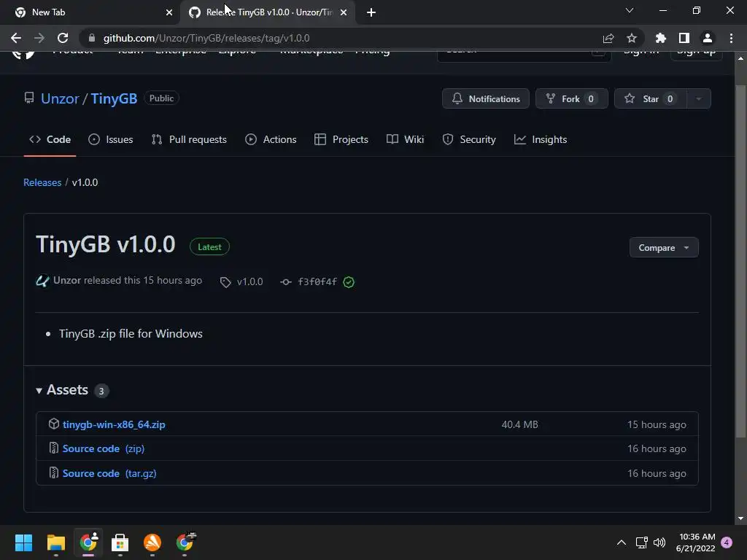Go to the Releases breadcrumb link
This screenshot has height=560, width=747.
pos(42,182)
